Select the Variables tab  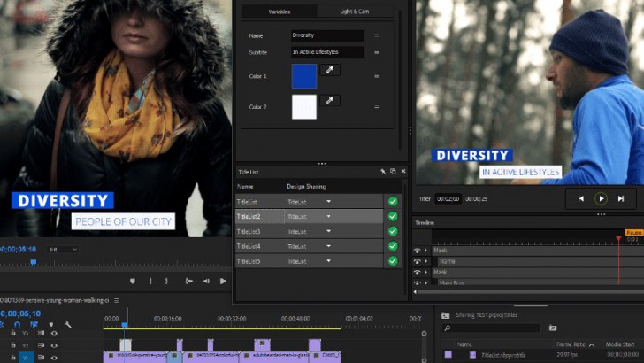tap(279, 12)
